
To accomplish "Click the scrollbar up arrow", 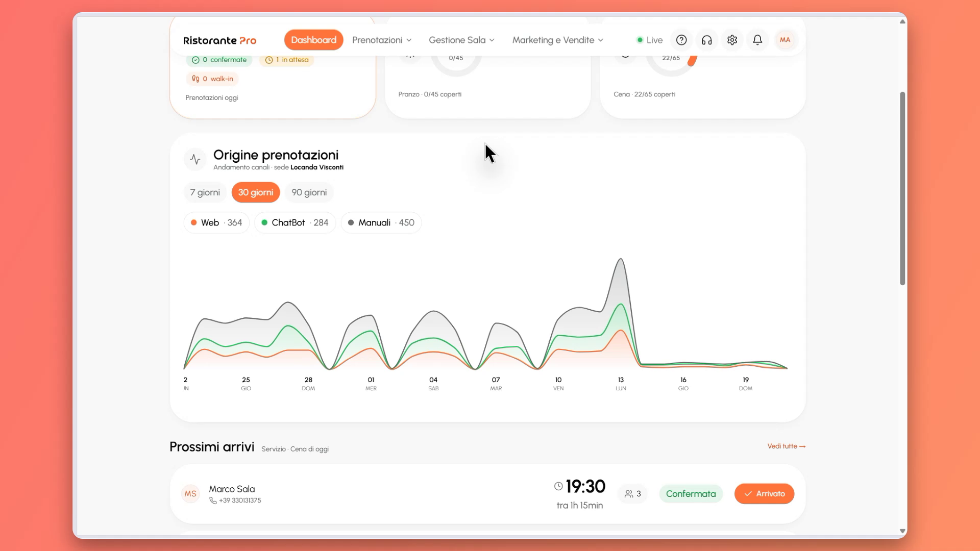I will pos(902,21).
